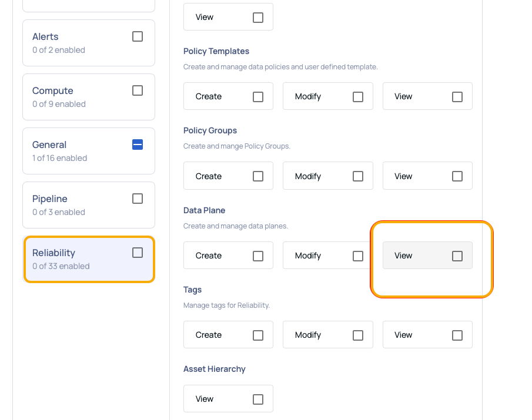Check the Reliability category checkbox
The width and height of the screenshot is (532, 420).
click(138, 253)
